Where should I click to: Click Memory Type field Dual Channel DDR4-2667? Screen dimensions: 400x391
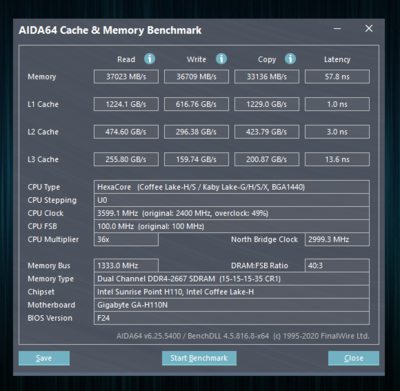(232, 279)
